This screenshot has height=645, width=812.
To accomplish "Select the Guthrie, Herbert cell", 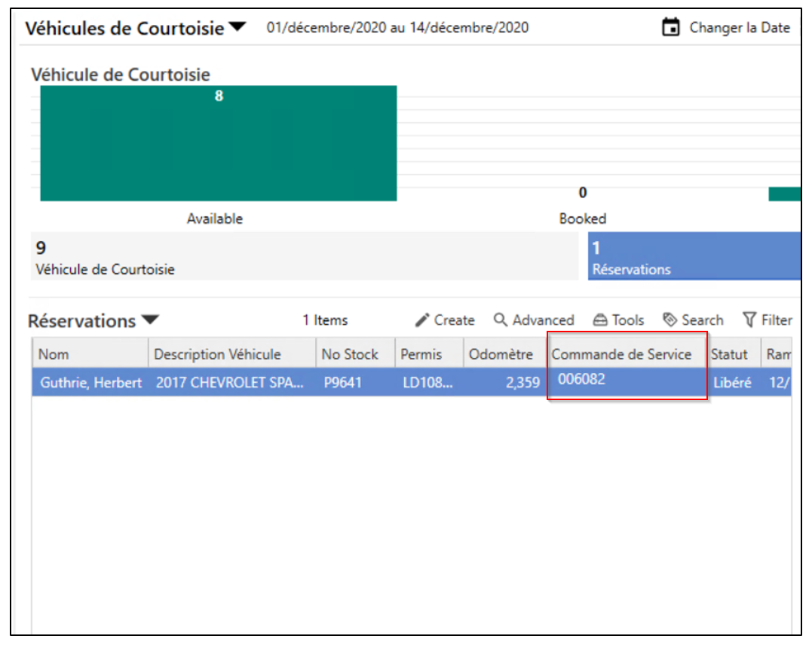I will pos(90,383).
